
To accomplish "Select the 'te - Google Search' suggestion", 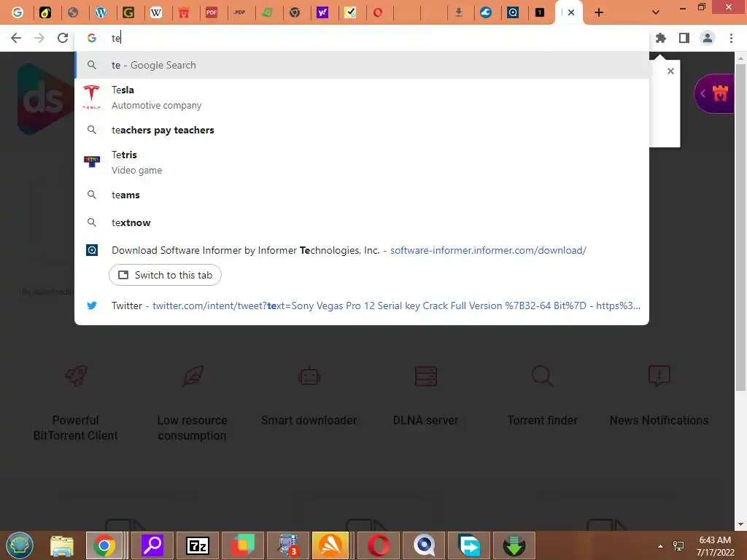I will coord(362,65).
